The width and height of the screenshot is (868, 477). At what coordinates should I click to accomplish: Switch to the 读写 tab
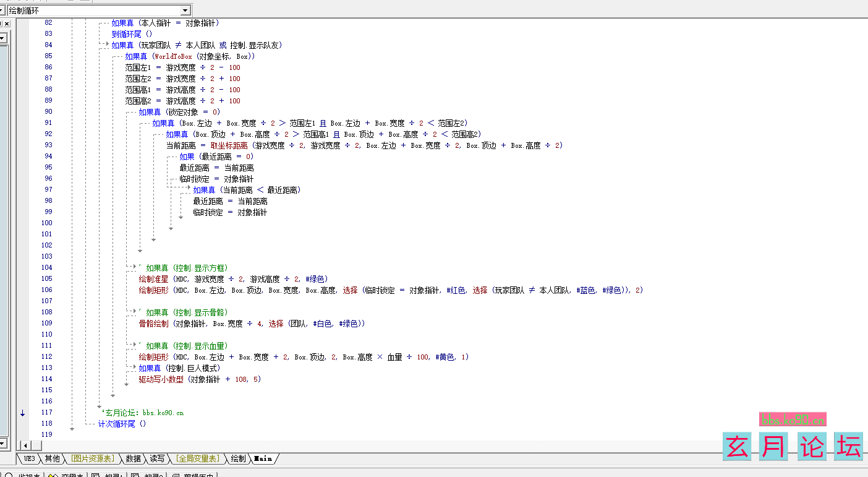point(157,458)
